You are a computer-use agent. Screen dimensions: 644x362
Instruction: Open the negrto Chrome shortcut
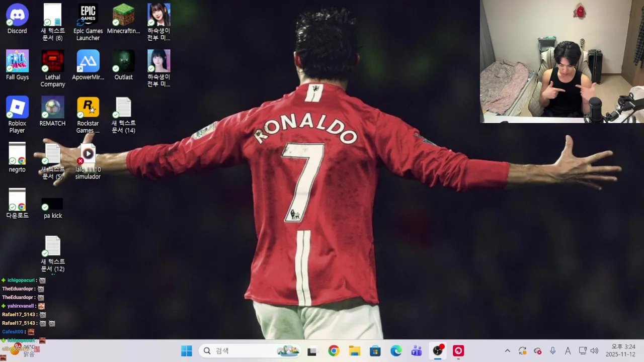pyautogui.click(x=17, y=158)
